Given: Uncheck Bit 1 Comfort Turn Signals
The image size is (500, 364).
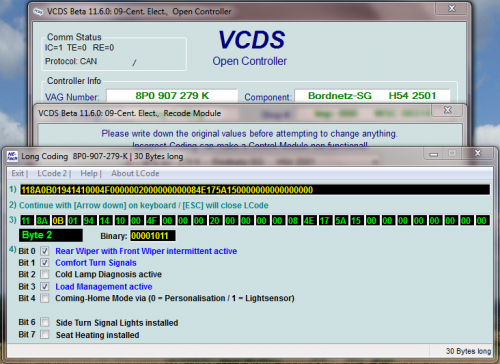Looking at the screenshot, I should tap(45, 263).
